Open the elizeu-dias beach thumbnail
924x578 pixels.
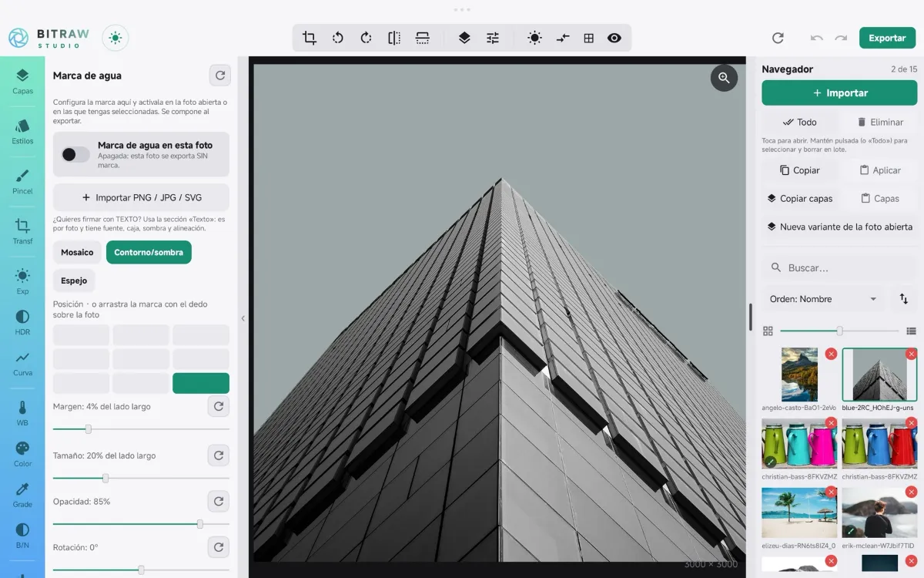click(x=799, y=512)
